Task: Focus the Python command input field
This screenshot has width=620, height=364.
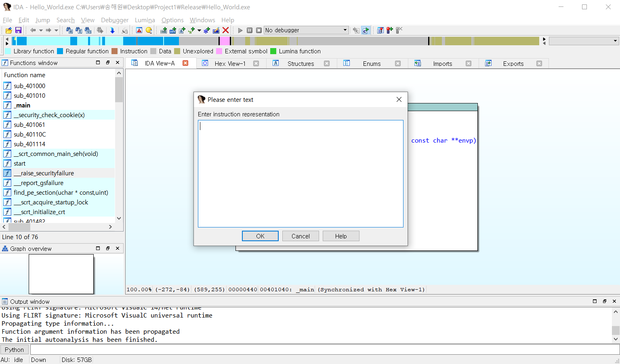Action: click(325, 349)
